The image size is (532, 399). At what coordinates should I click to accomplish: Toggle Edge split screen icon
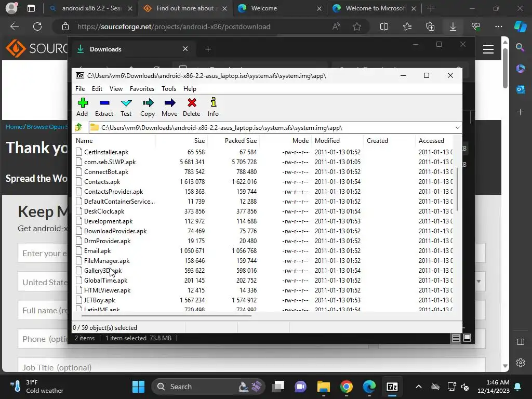coord(384,26)
